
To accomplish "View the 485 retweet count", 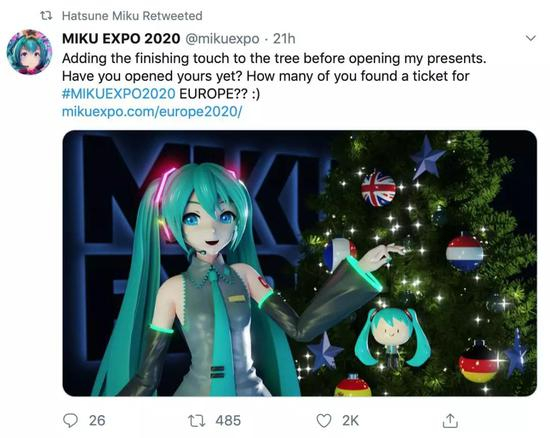I will click(228, 420).
